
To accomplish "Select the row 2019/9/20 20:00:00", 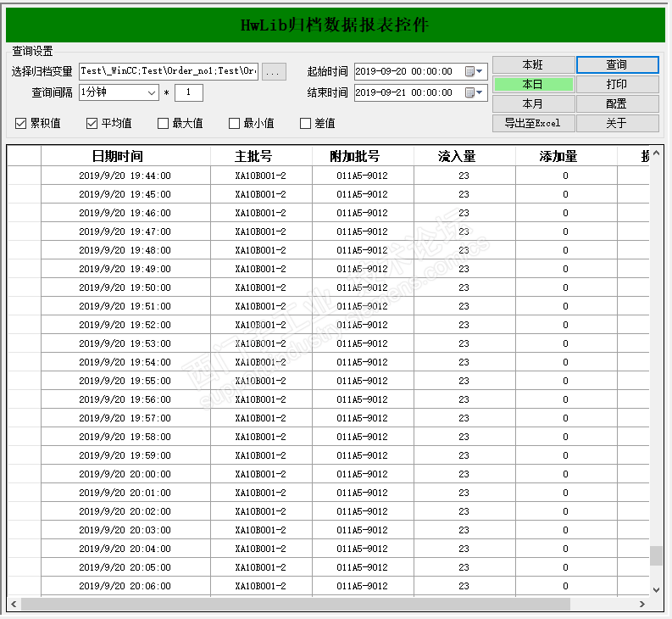I will pyautogui.click(x=328, y=474).
